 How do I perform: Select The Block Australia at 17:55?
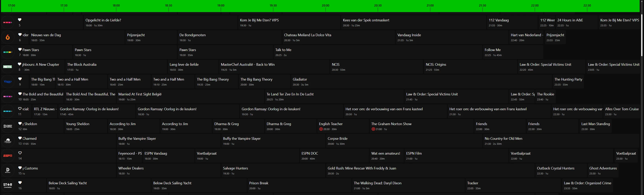pos(116,67)
